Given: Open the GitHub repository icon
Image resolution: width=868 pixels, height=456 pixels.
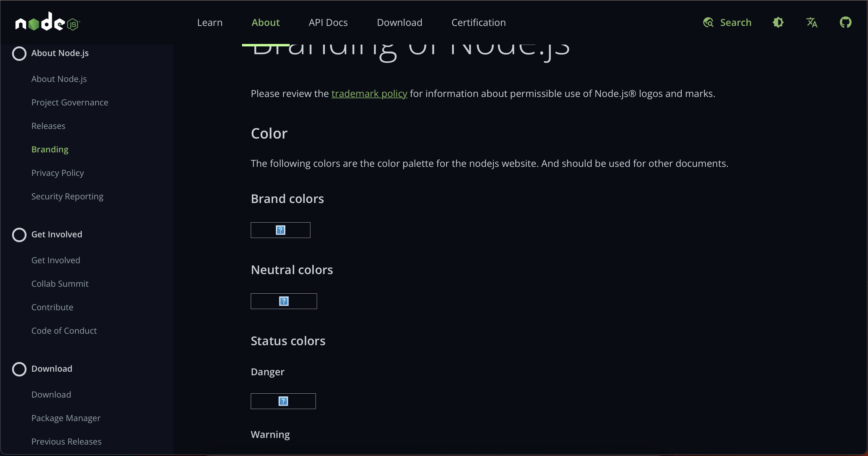Looking at the screenshot, I should pyautogui.click(x=845, y=23).
